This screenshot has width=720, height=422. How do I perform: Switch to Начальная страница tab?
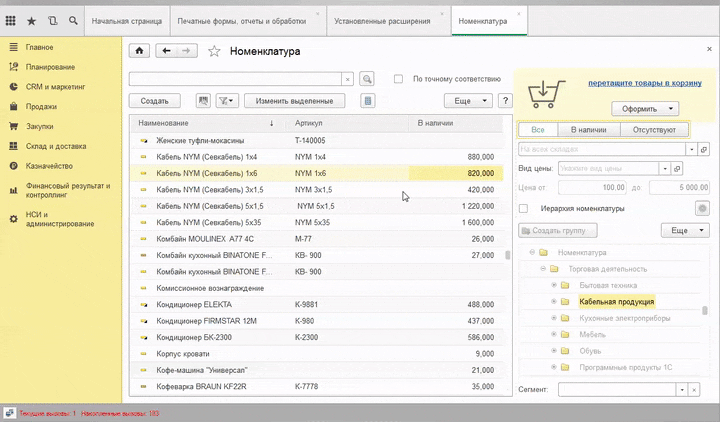point(127,21)
